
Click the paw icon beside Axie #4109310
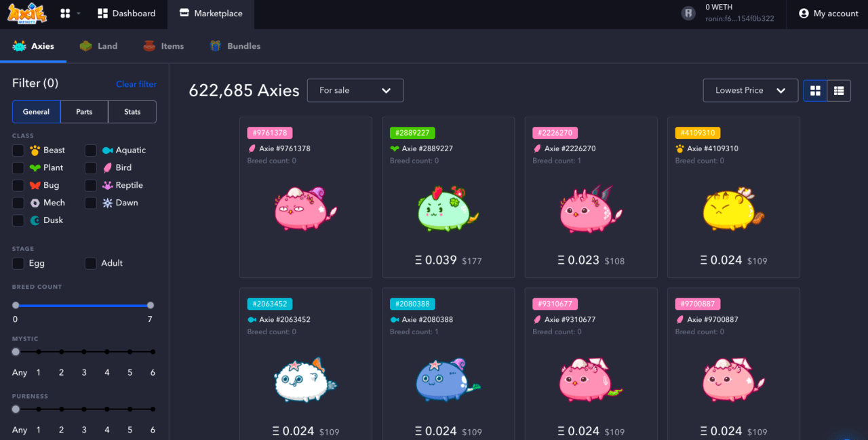click(679, 148)
